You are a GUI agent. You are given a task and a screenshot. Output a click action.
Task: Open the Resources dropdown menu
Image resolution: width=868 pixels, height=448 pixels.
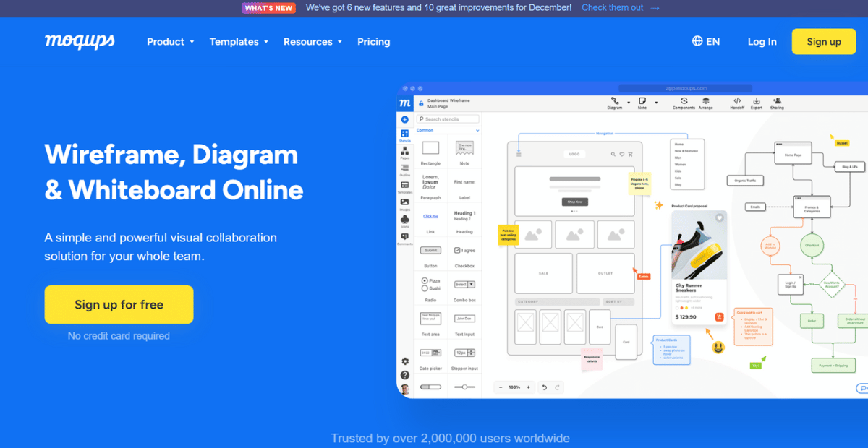tap(312, 42)
